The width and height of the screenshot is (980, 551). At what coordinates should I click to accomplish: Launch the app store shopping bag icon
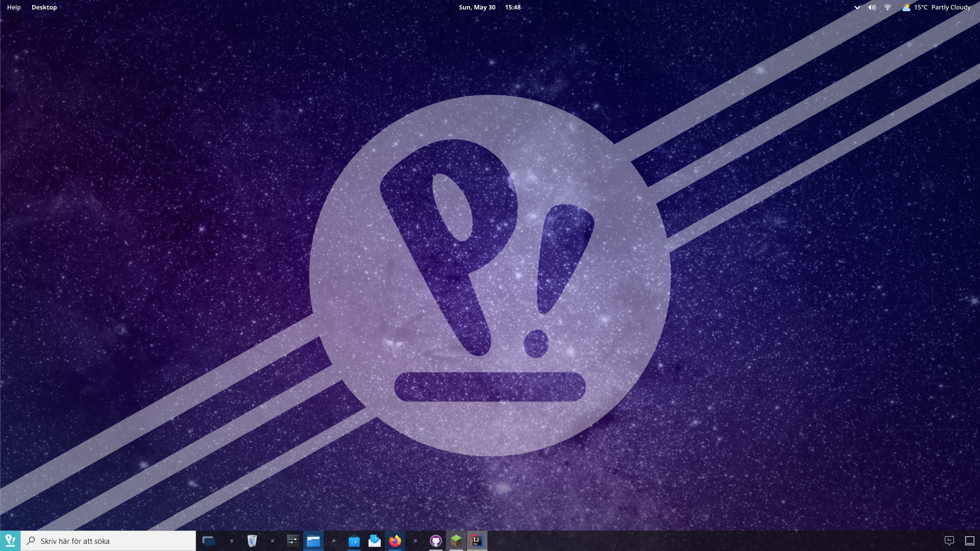[x=354, y=541]
